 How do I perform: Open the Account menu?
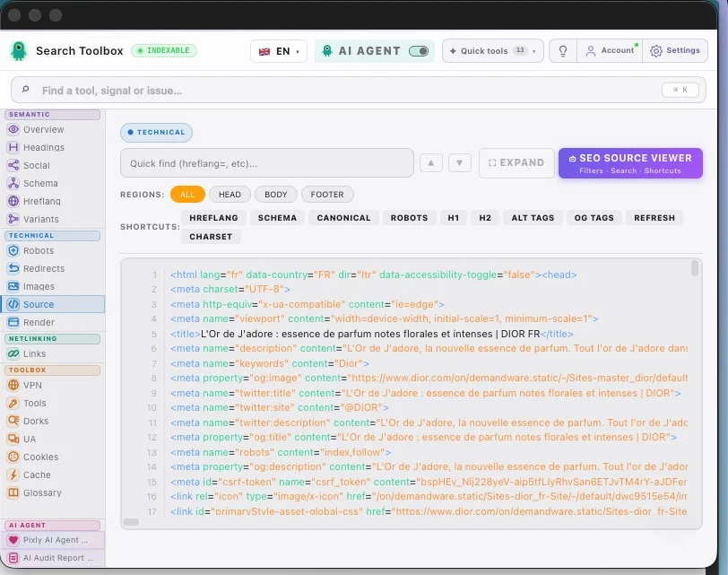click(x=610, y=50)
